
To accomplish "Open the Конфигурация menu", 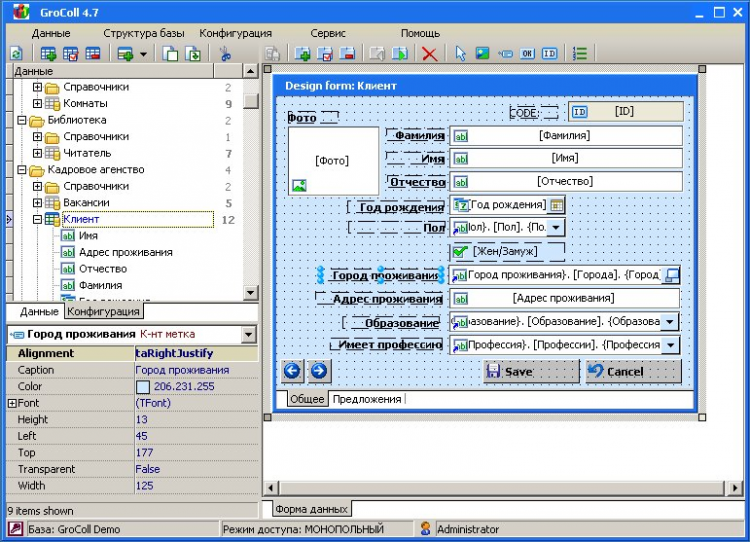I will [235, 33].
